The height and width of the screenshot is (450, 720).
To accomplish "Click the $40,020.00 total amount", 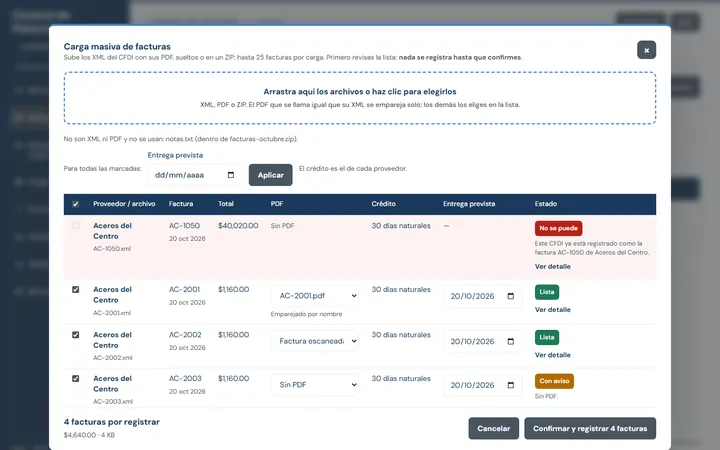I will click(238, 226).
